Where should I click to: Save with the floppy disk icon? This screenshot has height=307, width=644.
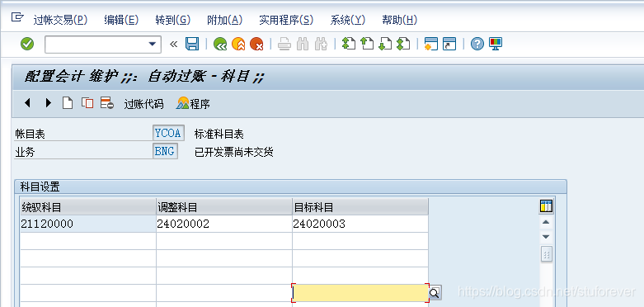coord(192,44)
